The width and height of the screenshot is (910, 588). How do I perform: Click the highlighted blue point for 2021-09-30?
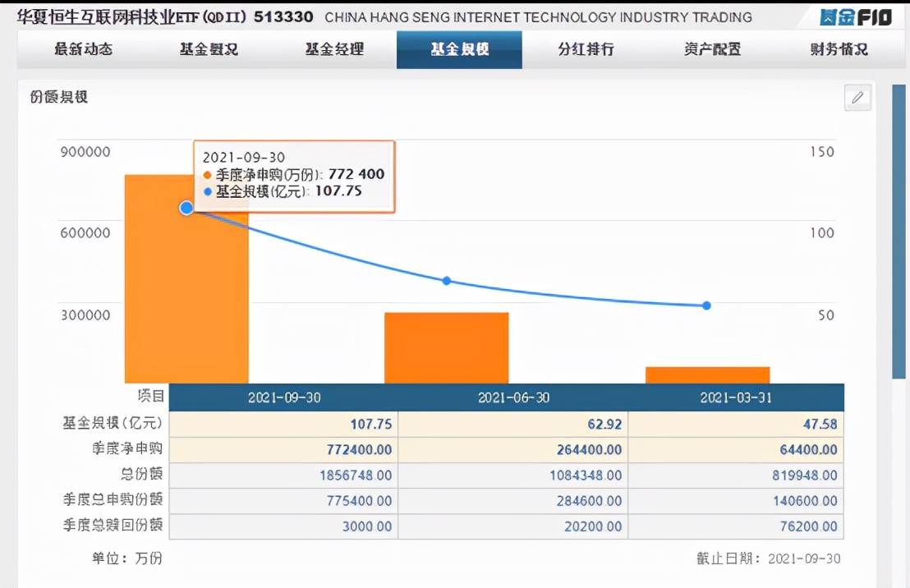click(x=186, y=208)
